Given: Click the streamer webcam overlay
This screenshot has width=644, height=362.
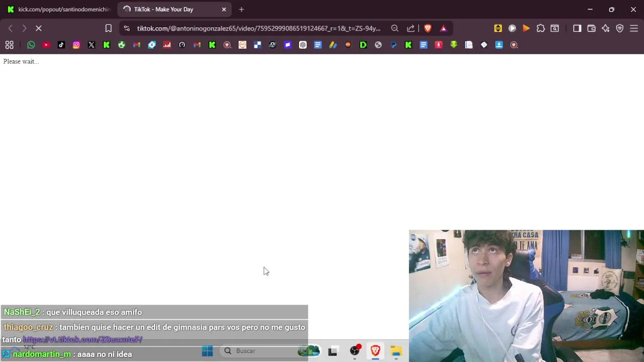Looking at the screenshot, I should pos(526,296).
